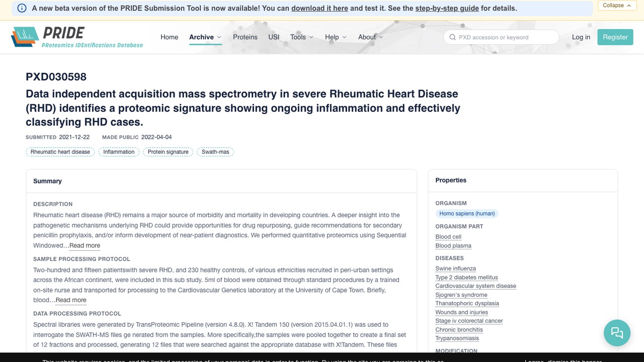Open the Swine influenza disease link
The image size is (644, 362).
tap(456, 268)
